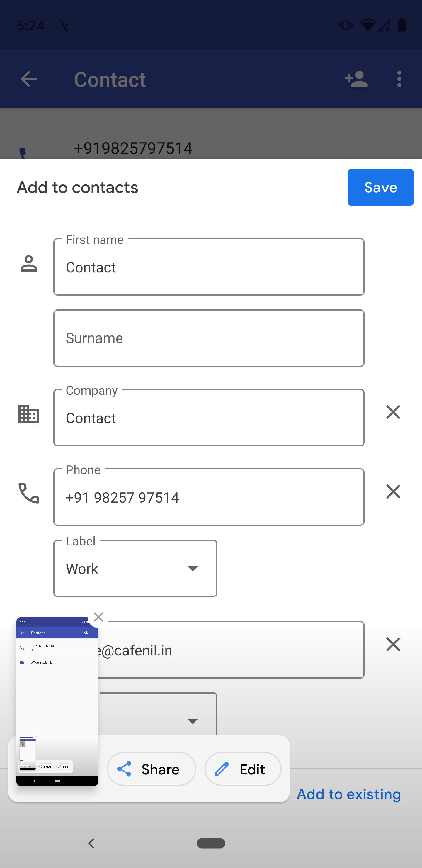Remove the Company field with X icon

coord(393,412)
